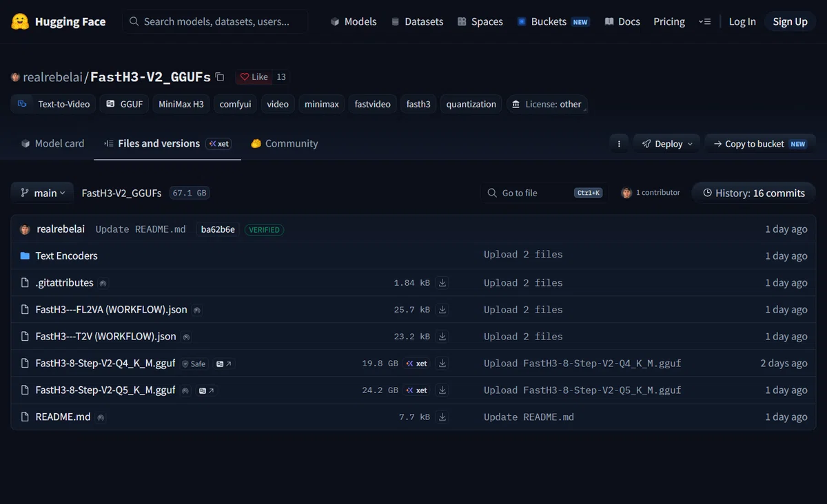Expand the main branch selector
Screen dimensions: 827x504
click(x=43, y=193)
